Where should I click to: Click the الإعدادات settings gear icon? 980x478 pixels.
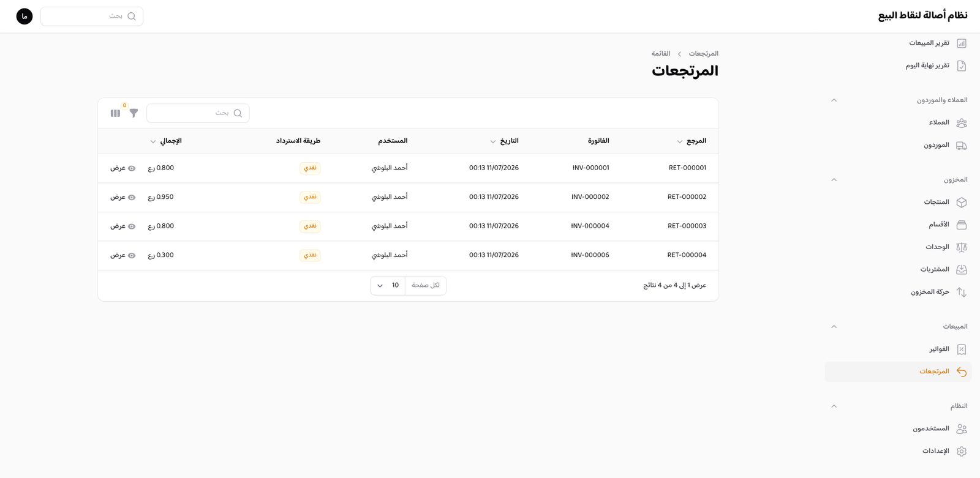[x=962, y=451]
